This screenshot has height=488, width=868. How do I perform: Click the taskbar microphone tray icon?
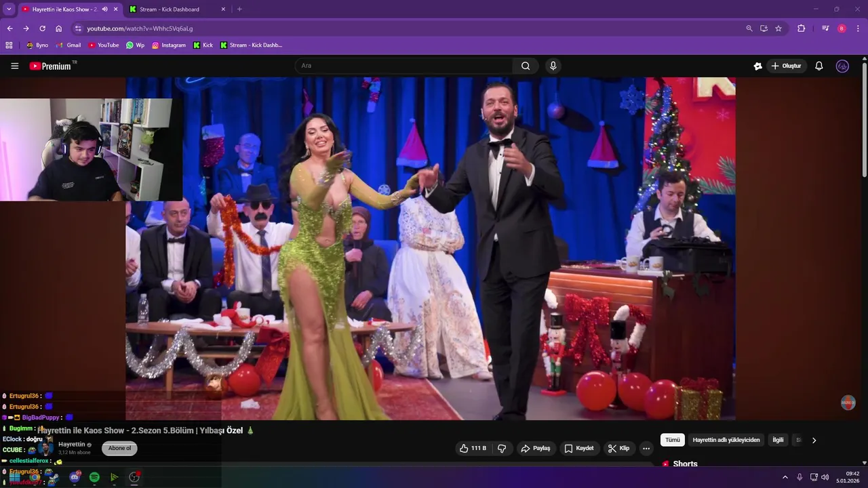[800, 477]
